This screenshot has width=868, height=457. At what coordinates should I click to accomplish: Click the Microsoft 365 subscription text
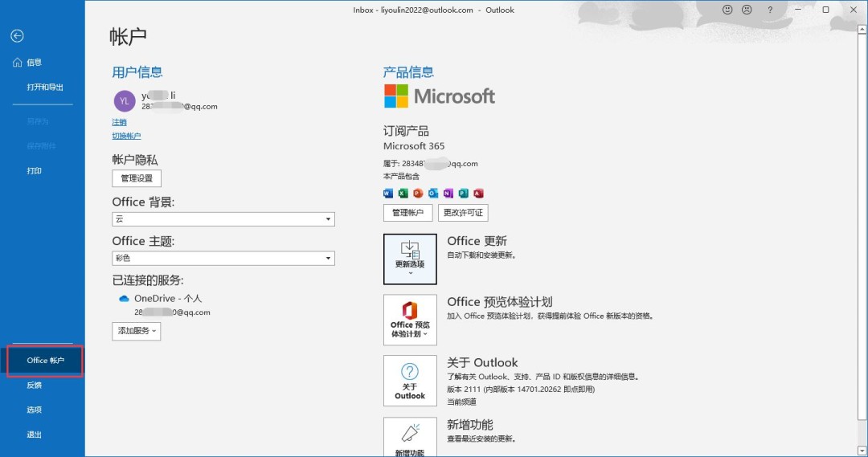coord(414,146)
